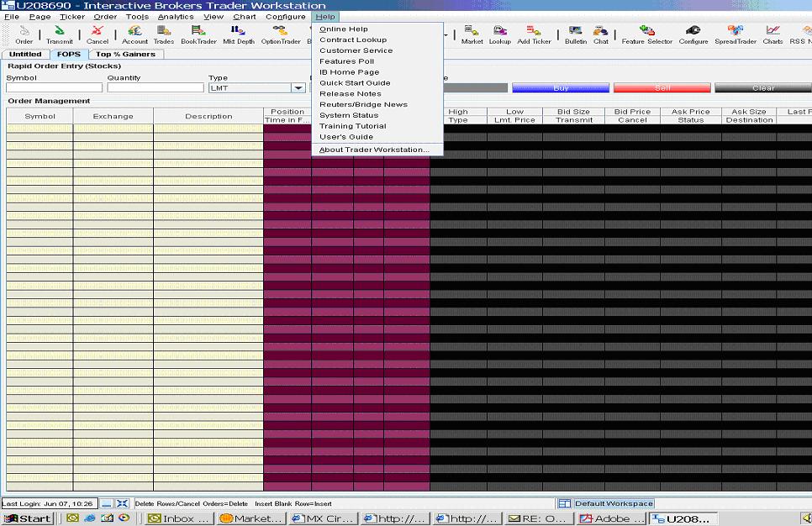Select Contract Lookup in Help menu
Viewport: 812px width, 526px height.
353,39
